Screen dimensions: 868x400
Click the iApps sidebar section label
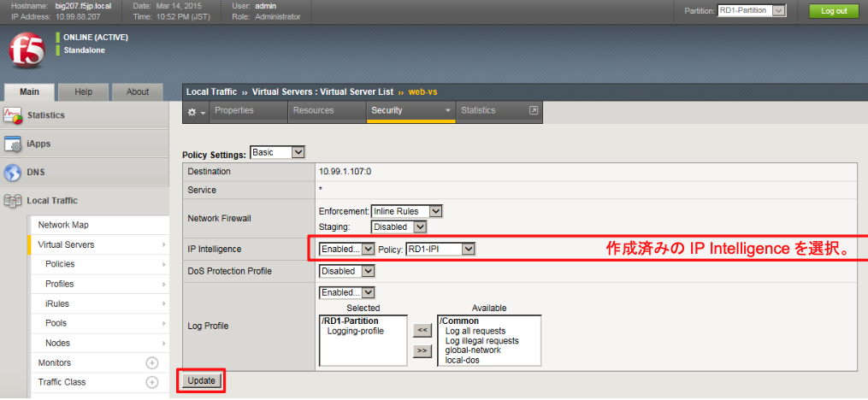click(x=38, y=144)
